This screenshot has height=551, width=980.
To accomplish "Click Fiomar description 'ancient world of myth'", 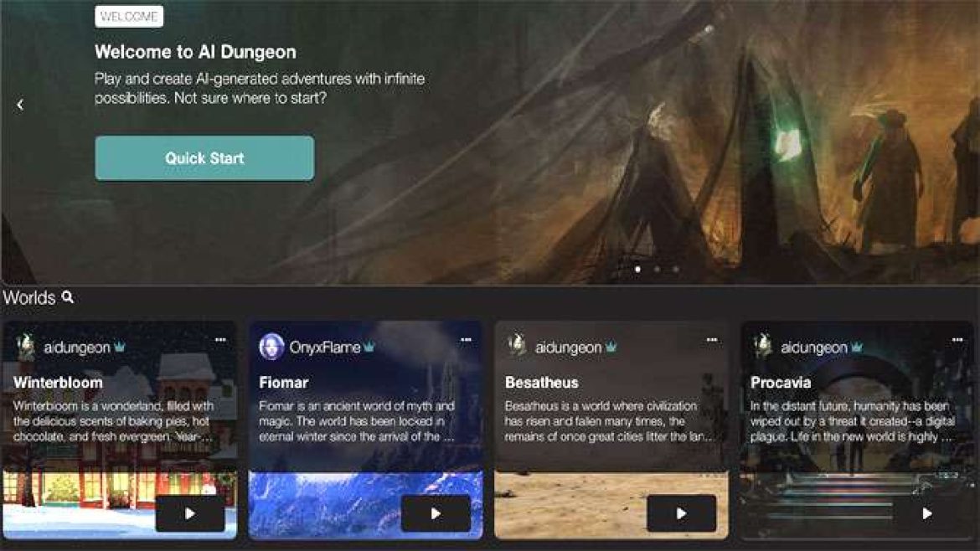I will (357, 421).
